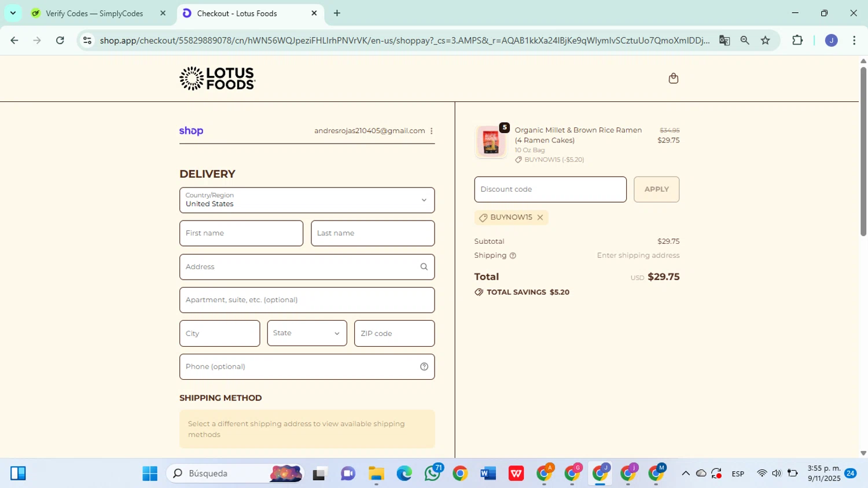Click the ESP language indicator

(738, 474)
